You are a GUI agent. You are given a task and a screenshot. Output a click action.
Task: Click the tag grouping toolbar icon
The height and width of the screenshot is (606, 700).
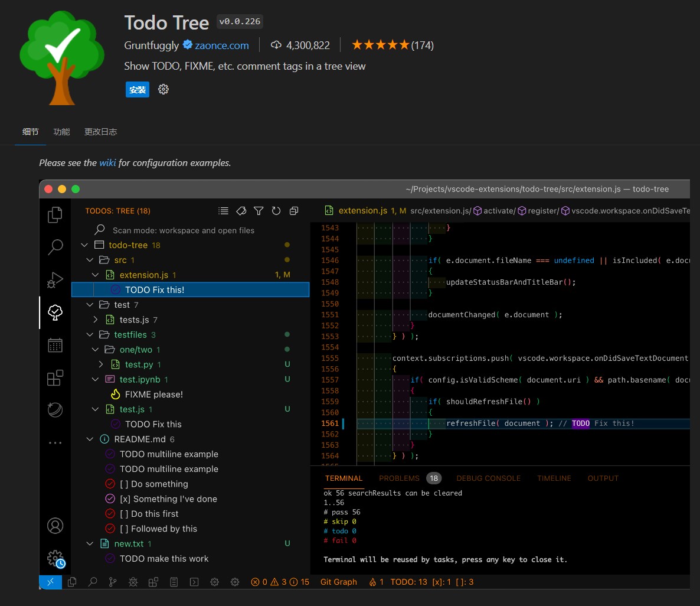(x=241, y=211)
